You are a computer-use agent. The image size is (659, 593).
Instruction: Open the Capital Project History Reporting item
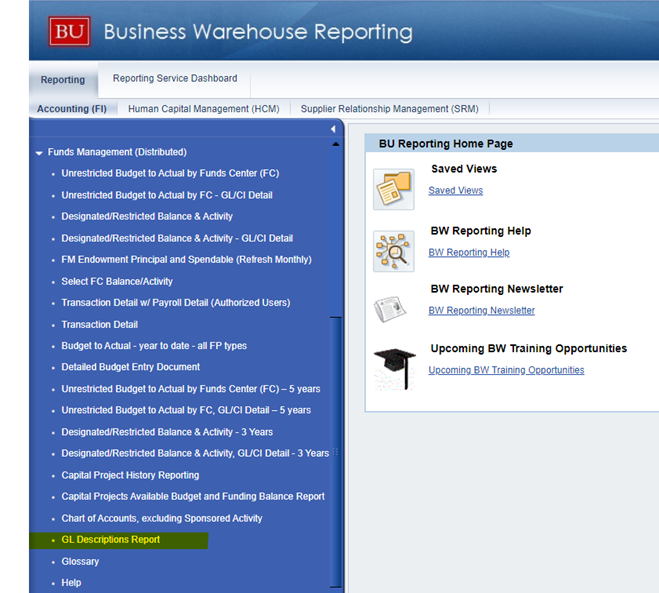[x=130, y=475]
